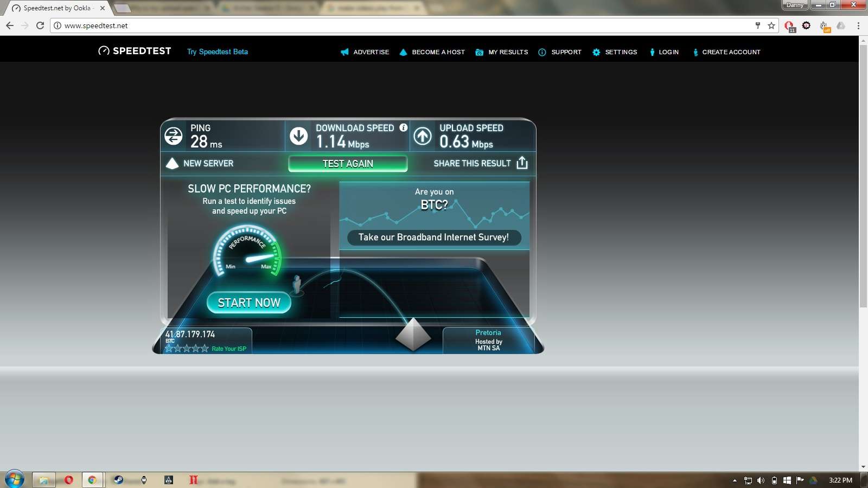
Task: Open the Support menu item
Action: (560, 52)
